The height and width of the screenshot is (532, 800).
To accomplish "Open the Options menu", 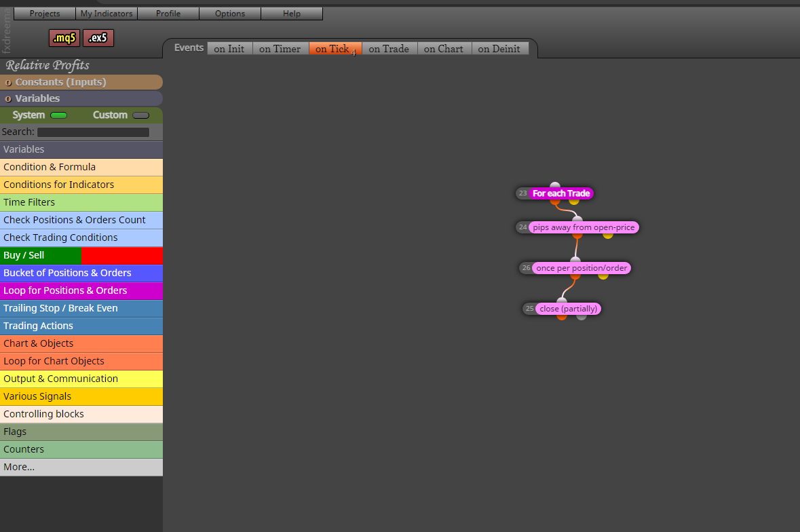I will (229, 14).
